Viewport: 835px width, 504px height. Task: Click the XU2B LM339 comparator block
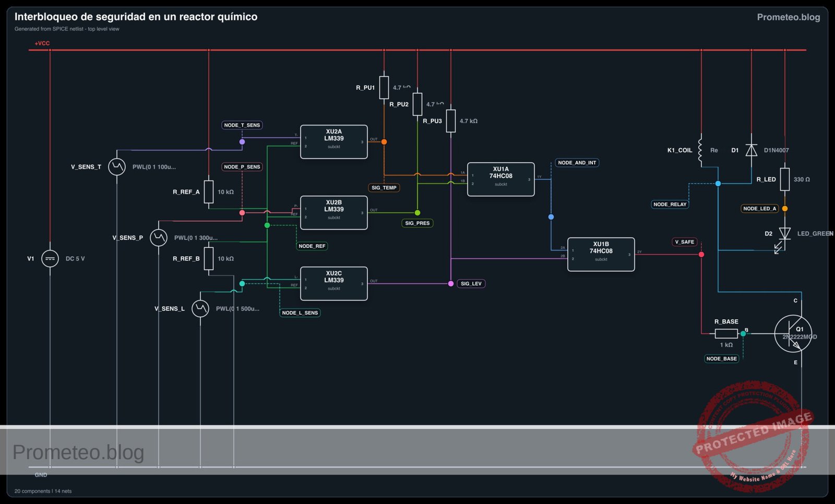pyautogui.click(x=334, y=213)
